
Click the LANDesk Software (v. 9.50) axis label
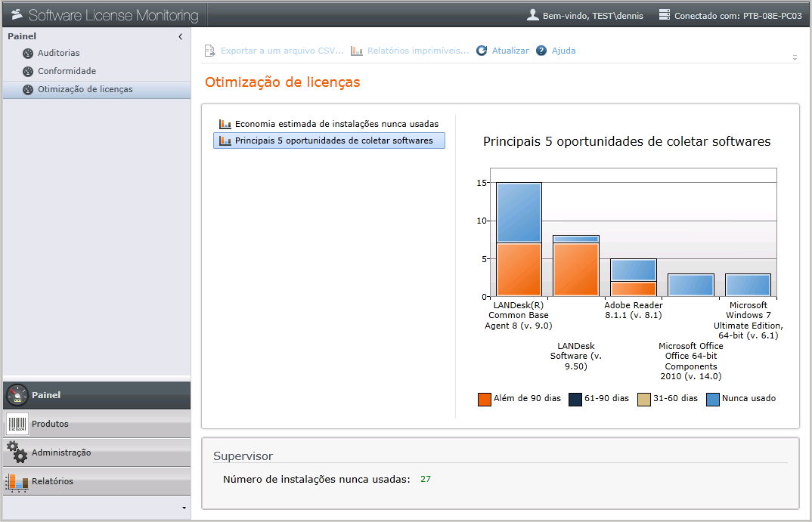coord(576,356)
